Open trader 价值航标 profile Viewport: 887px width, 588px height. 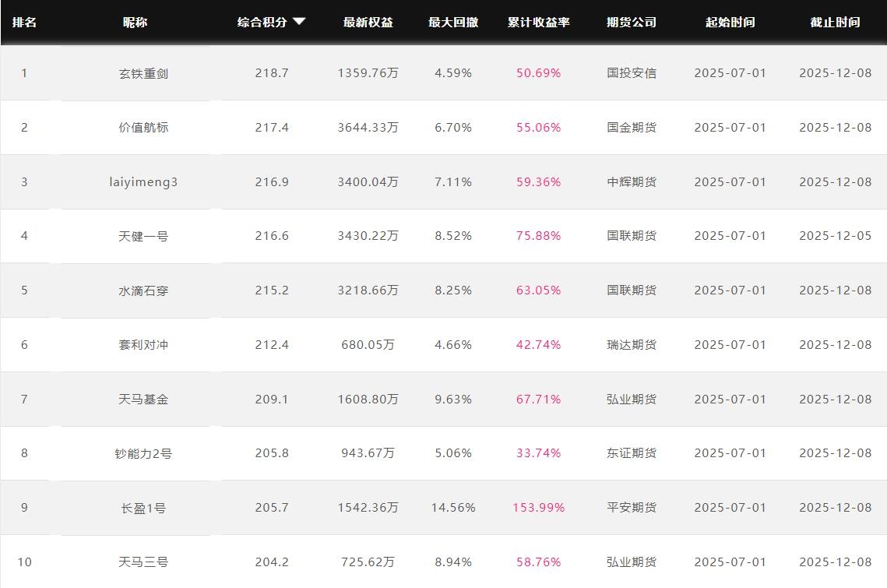click(x=143, y=128)
